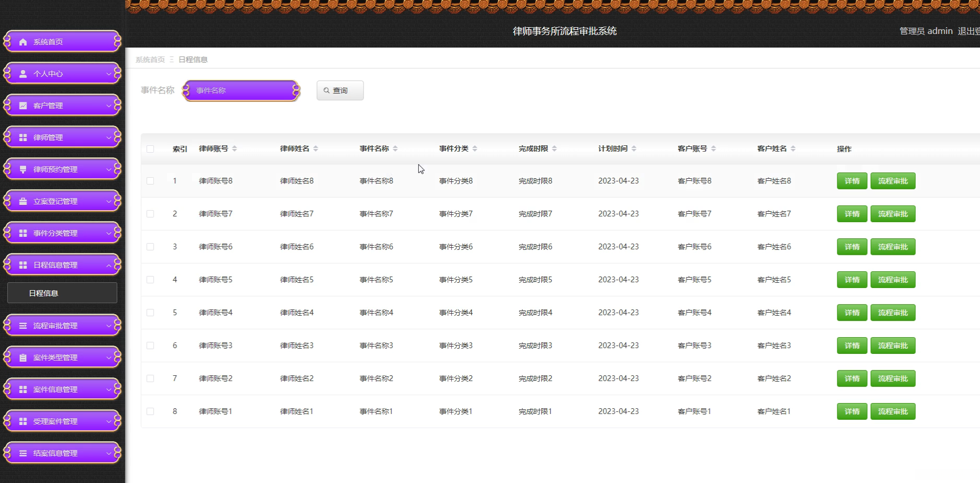This screenshot has width=980, height=483.
Task: Click the grid icon beside 案件信息管理
Action: click(23, 389)
